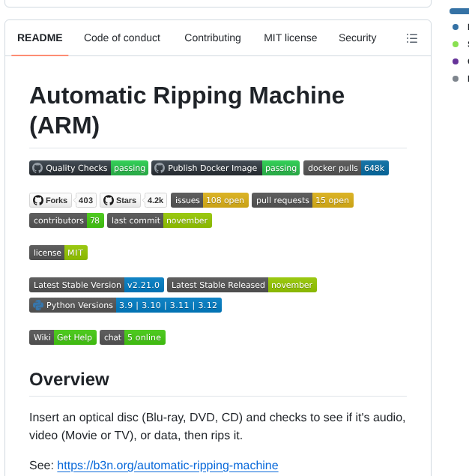Image resolution: width=469 pixels, height=476 pixels.
Task: Open the chat 5 online badge
Action: point(133,337)
